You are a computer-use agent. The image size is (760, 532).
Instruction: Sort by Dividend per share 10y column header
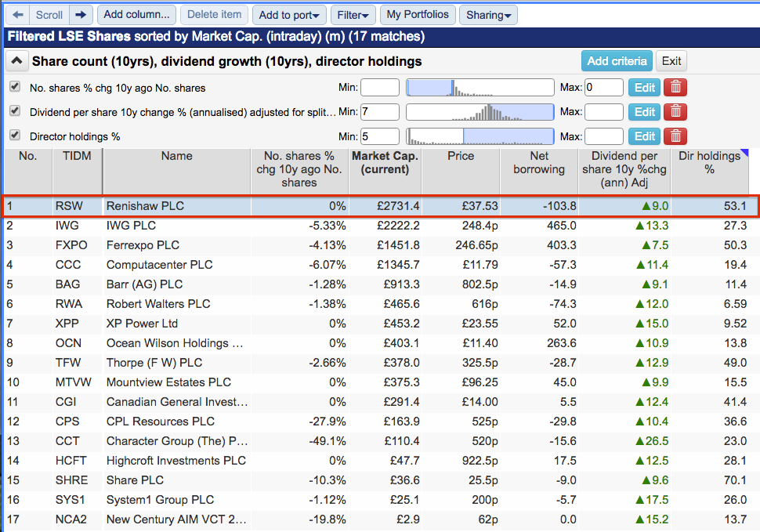pos(624,171)
